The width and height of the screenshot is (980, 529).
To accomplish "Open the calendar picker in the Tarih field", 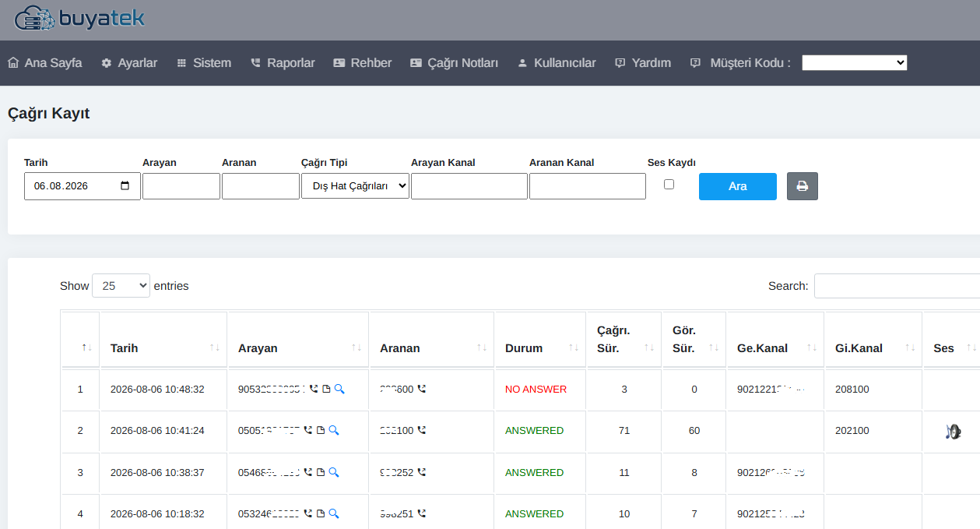I will (x=125, y=186).
